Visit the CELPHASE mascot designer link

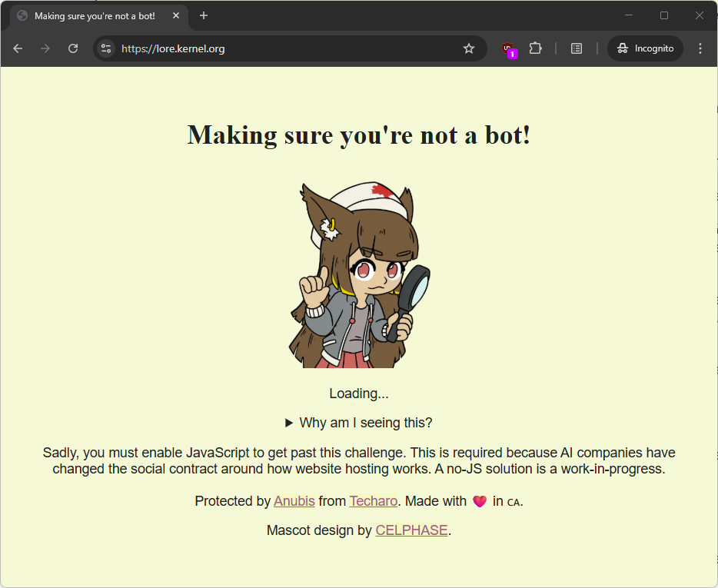pos(411,530)
